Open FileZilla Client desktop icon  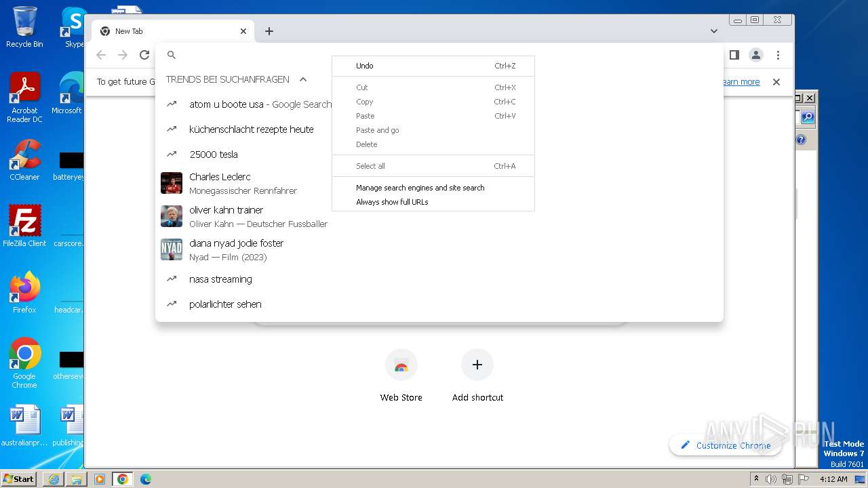pos(24,226)
